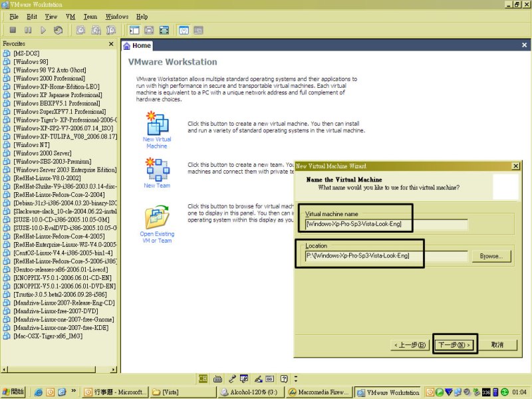Click the Back (上一步) button
Image resolution: width=532 pixels, height=399 pixels.
coord(410,345)
